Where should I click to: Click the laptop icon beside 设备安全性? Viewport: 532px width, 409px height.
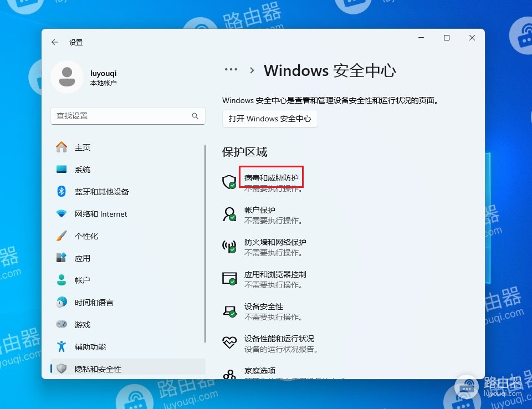pos(229,311)
